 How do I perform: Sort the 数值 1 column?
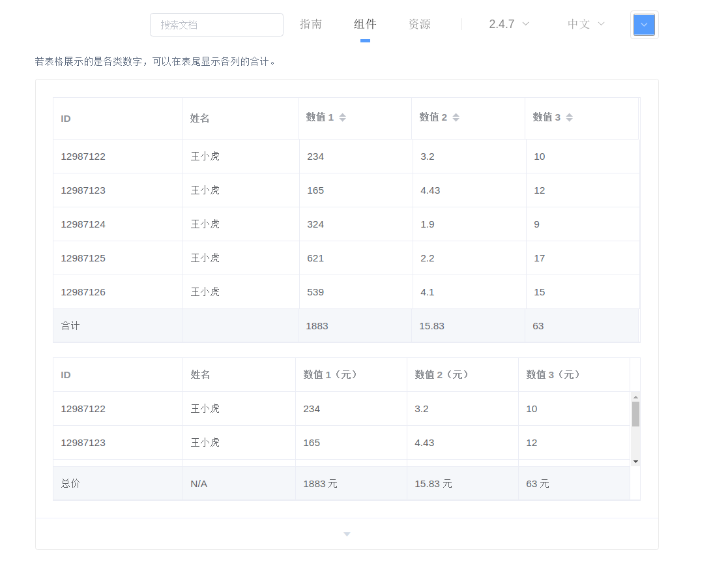tap(342, 117)
